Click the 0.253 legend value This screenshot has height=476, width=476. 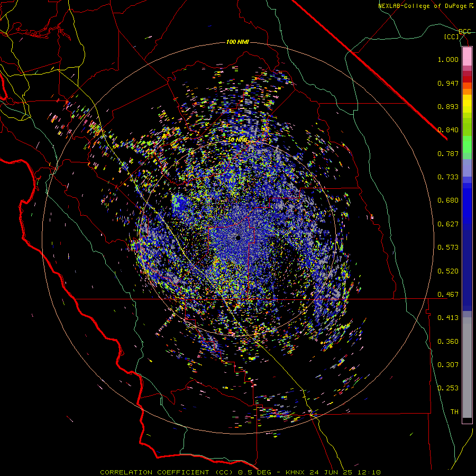tap(448, 388)
